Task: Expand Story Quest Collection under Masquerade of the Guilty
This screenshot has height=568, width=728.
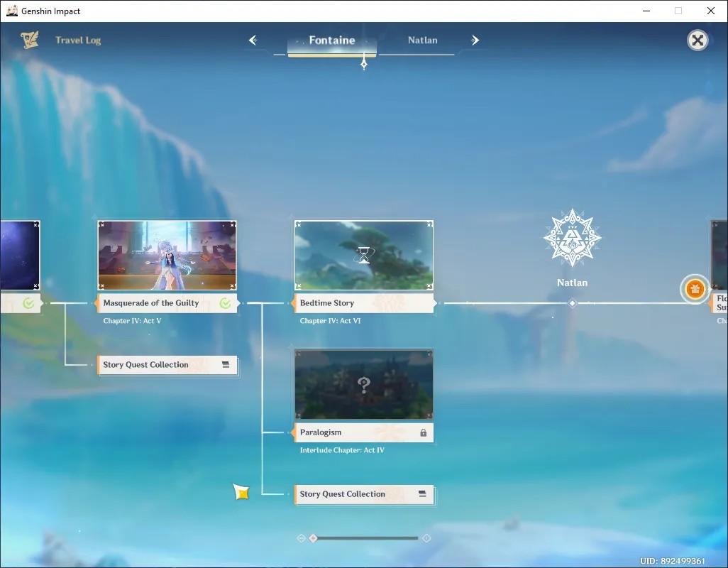Action: pyautogui.click(x=167, y=365)
